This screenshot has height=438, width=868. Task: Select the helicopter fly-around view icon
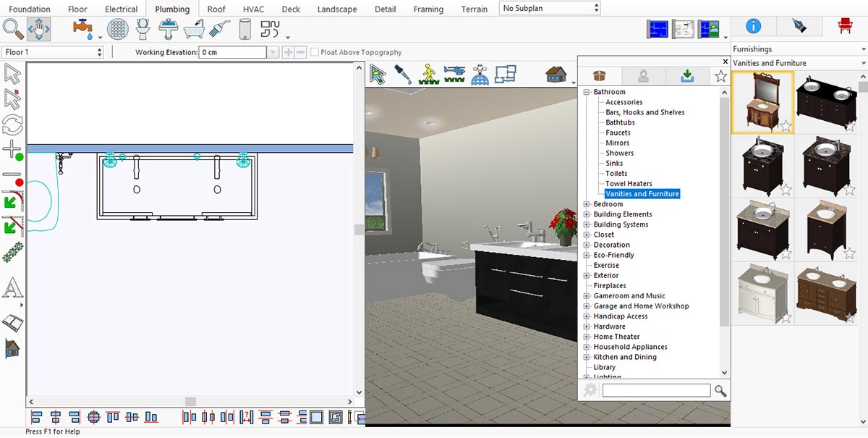[x=454, y=74]
